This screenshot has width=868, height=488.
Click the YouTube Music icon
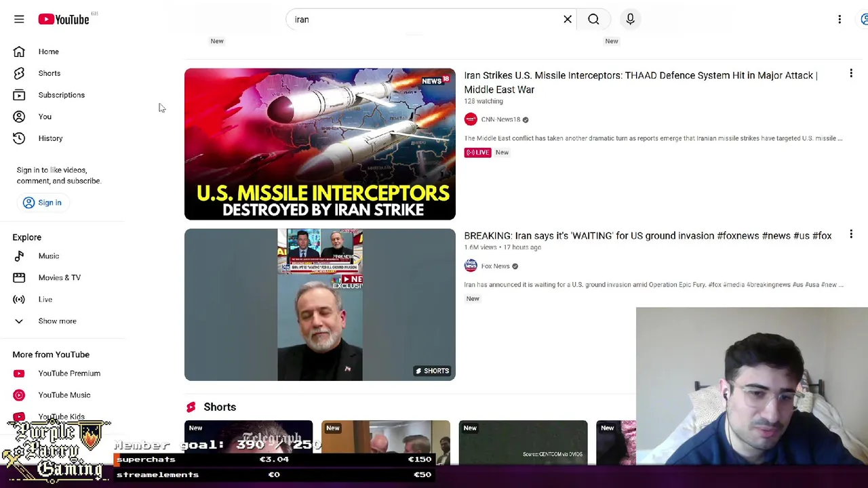[19, 395]
